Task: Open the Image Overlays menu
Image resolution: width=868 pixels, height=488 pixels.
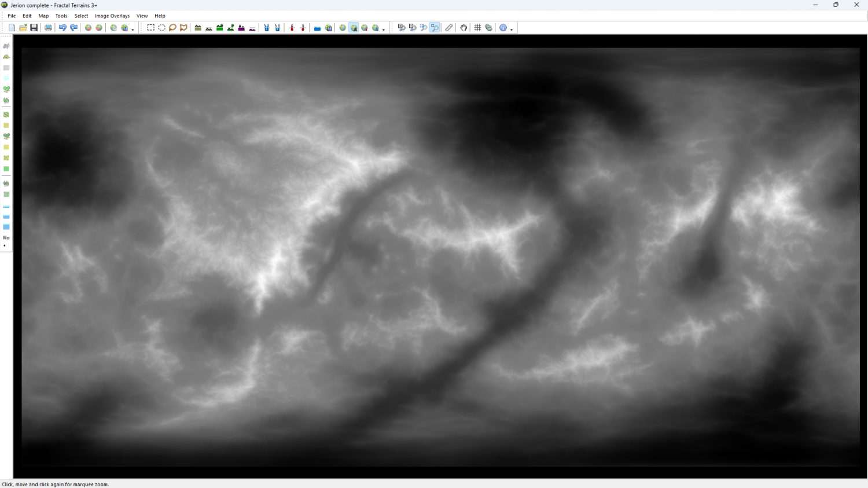Action: (112, 16)
